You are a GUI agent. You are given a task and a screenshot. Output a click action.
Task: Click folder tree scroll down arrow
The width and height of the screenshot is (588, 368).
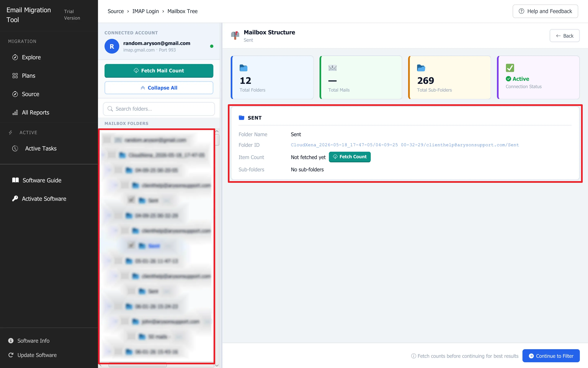pyautogui.click(x=217, y=365)
